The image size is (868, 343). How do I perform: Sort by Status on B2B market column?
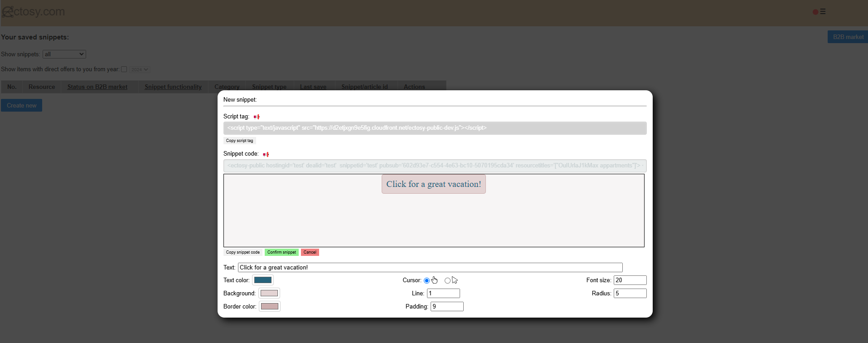tap(97, 87)
